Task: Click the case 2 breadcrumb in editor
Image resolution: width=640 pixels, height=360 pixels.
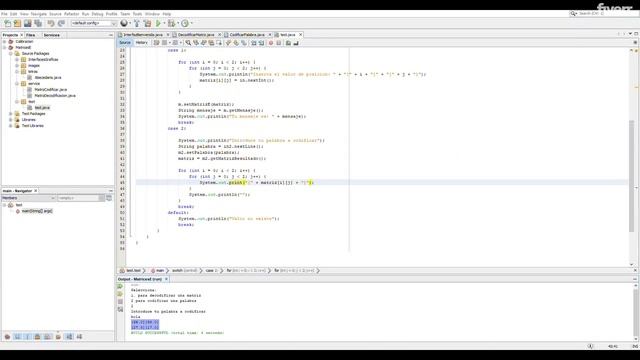Action: click(x=211, y=271)
